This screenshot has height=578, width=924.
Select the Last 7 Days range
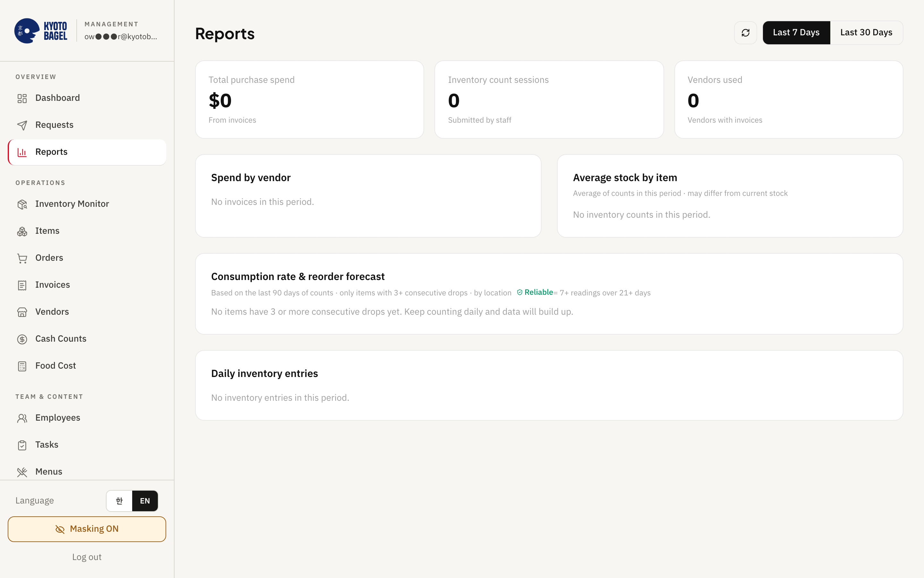[796, 33]
